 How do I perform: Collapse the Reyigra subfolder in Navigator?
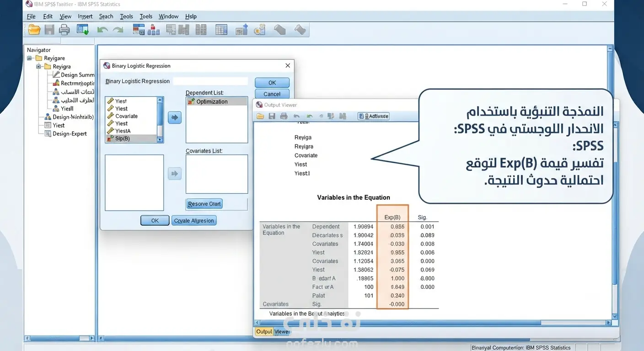pos(39,67)
